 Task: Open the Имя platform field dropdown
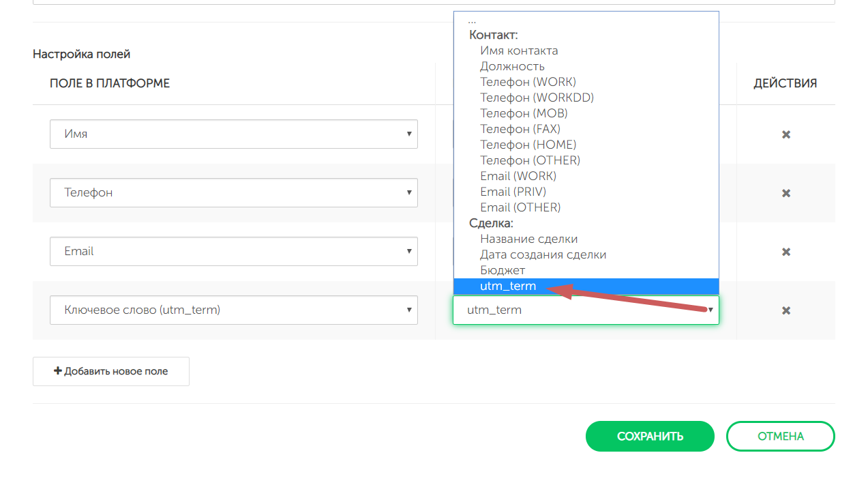pyautogui.click(x=233, y=134)
